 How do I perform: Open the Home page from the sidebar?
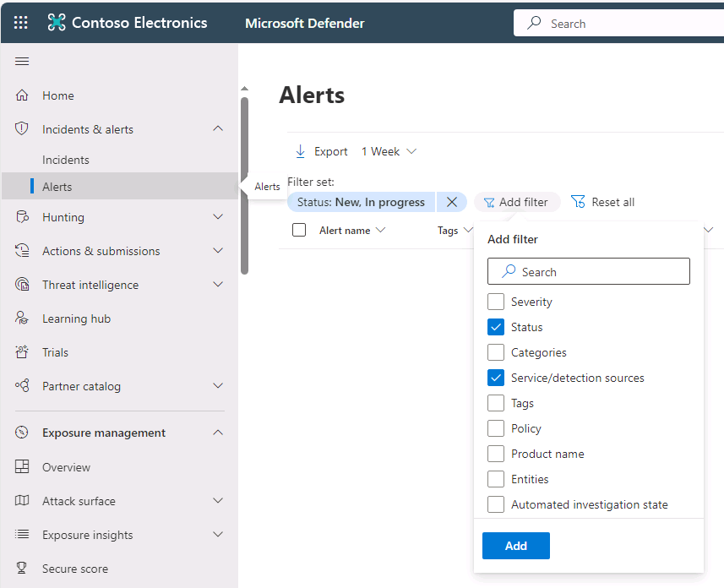(57, 95)
